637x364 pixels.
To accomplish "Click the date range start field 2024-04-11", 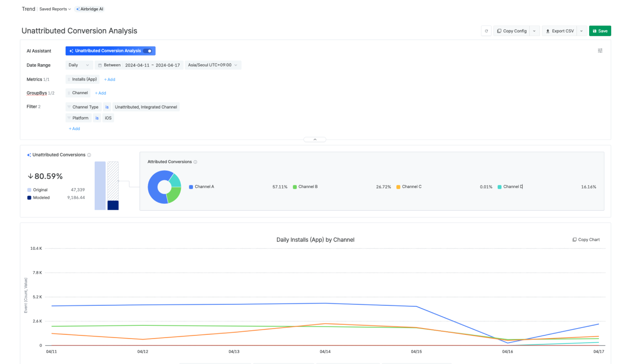I will 137,65.
